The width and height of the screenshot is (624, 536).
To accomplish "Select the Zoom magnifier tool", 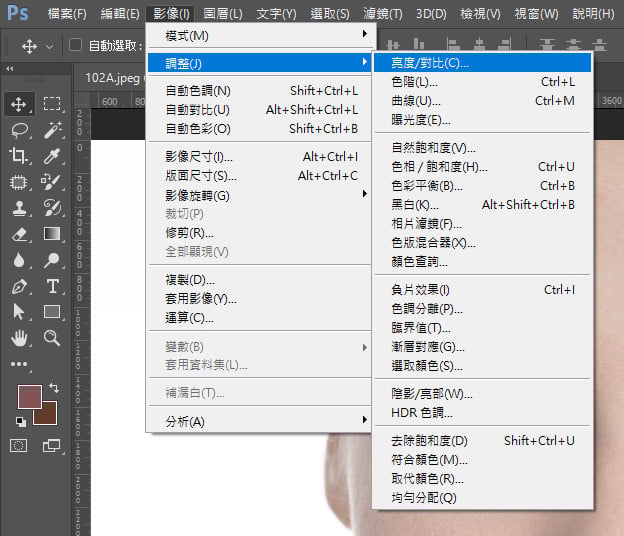I will 52,338.
